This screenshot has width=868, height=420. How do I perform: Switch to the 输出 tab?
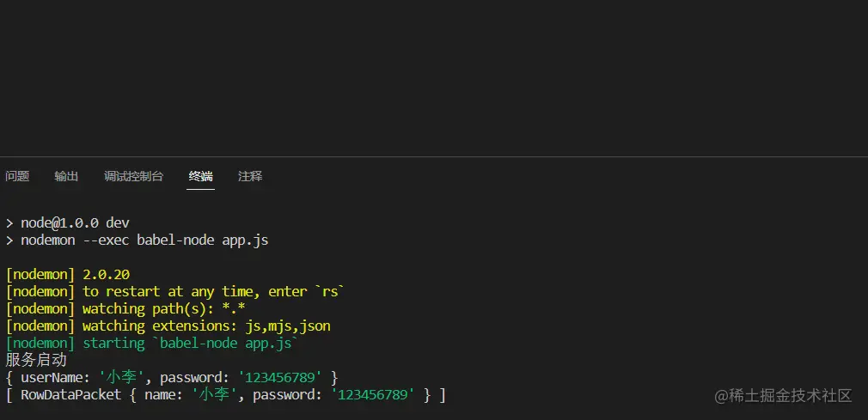[x=66, y=177]
